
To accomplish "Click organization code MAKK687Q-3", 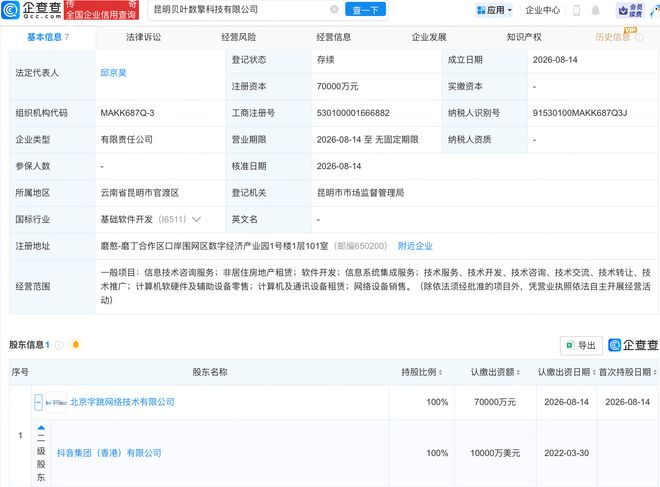I will pyautogui.click(x=127, y=113).
